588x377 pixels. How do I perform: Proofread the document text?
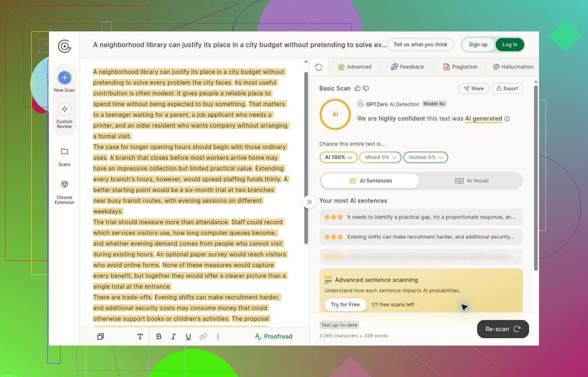[274, 336]
